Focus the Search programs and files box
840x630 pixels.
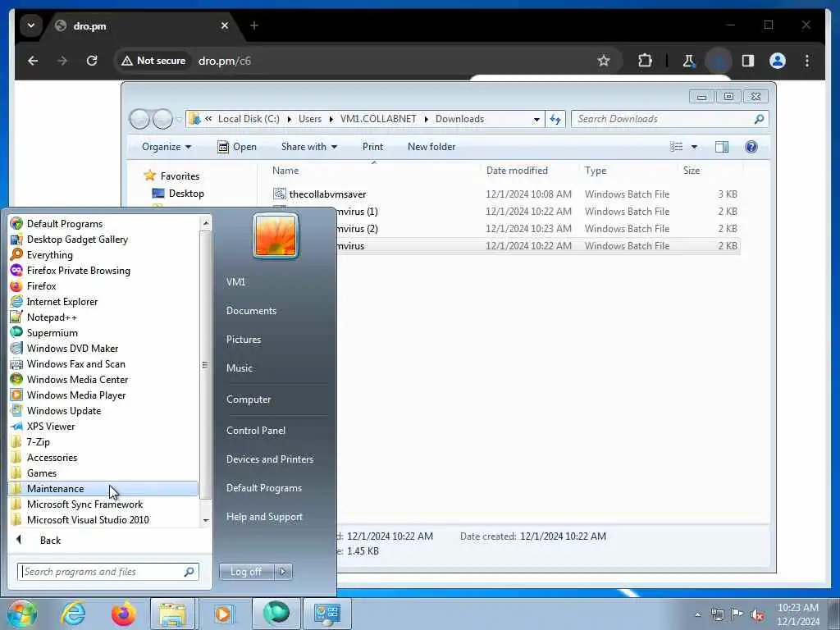click(108, 572)
